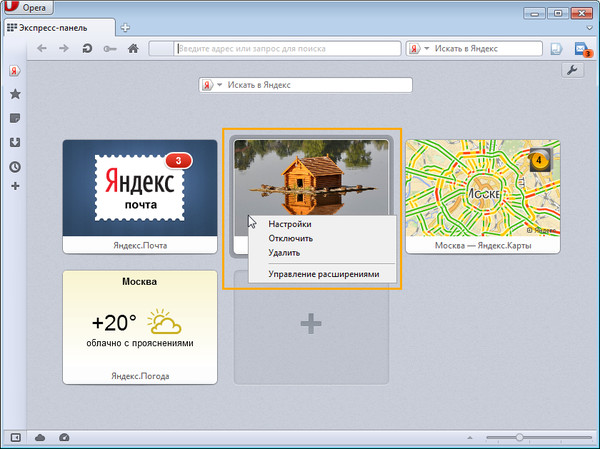Image resolution: width=600 pixels, height=449 pixels.
Task: Add a panel with sidebar plus
Action: tap(15, 186)
